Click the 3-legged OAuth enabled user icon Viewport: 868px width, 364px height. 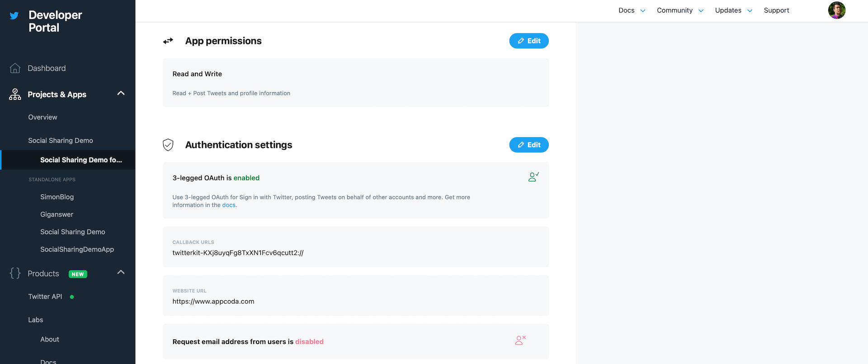(533, 177)
